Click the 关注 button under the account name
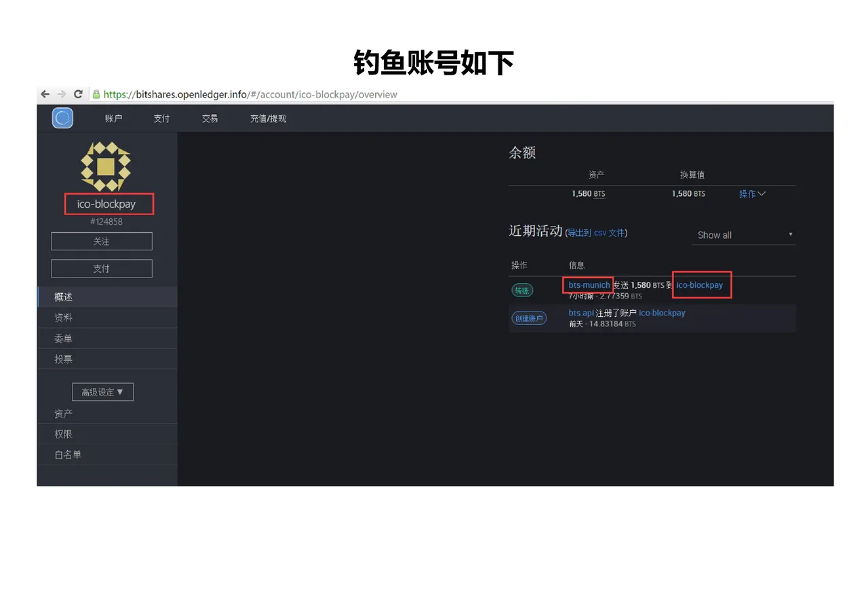 [x=102, y=242]
